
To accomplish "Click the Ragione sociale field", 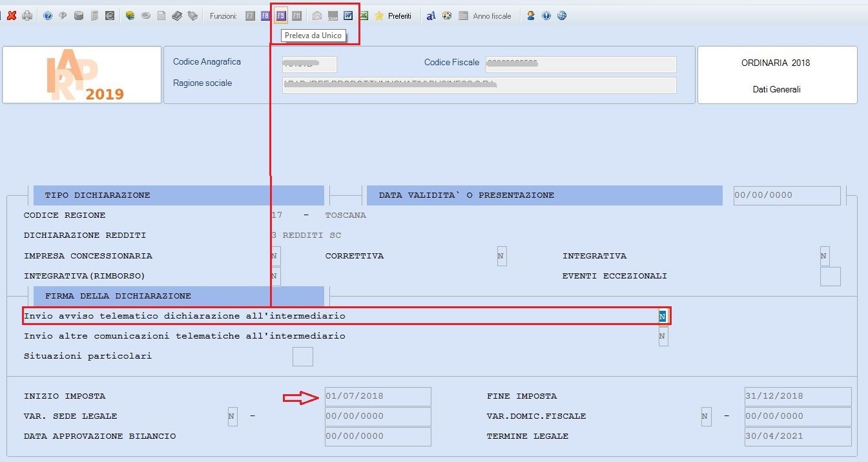I will [x=479, y=85].
